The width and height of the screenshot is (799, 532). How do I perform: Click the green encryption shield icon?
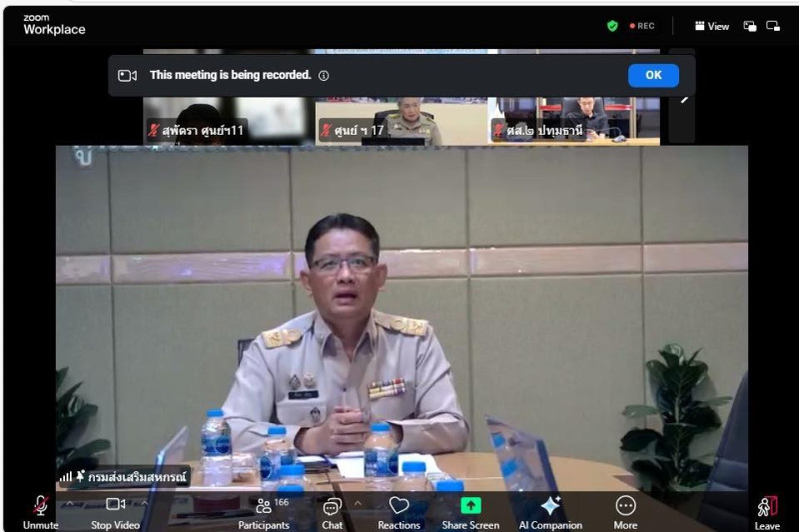612,26
